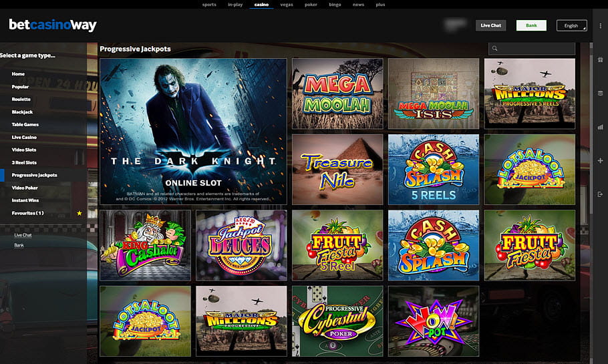Open the Treasure Nile game tile
608x364 pixels.
(x=337, y=170)
